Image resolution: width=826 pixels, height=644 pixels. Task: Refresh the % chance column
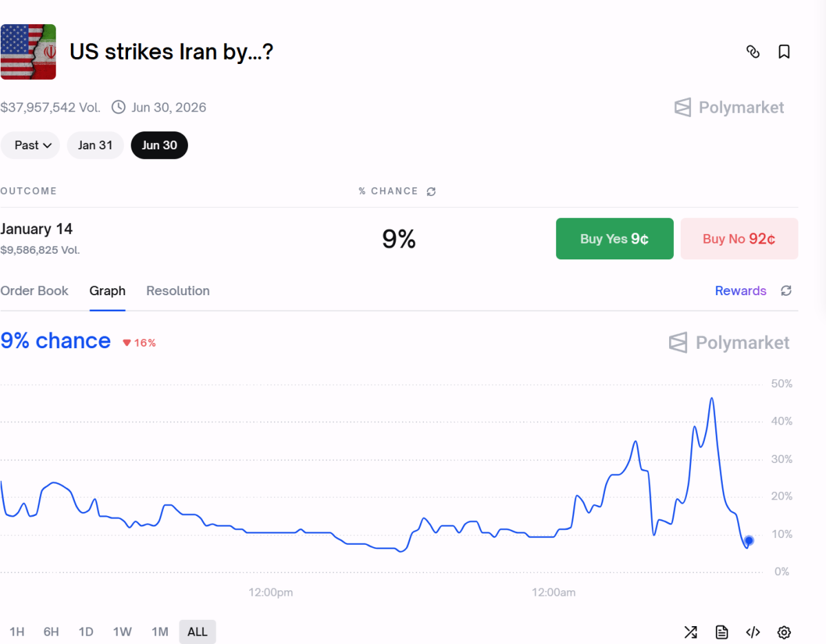(432, 191)
